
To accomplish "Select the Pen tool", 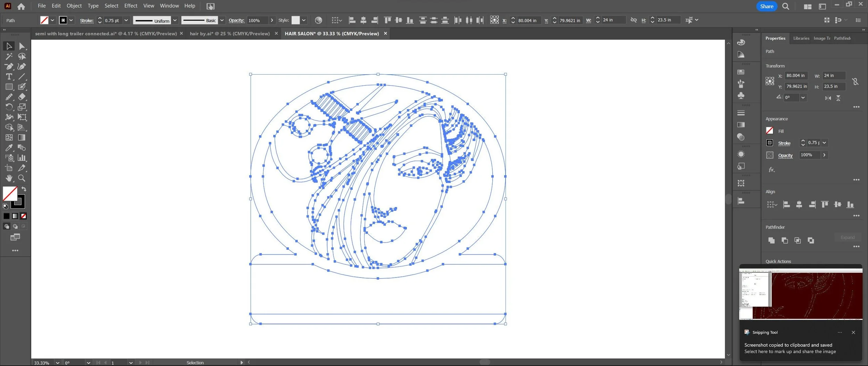I will tap(9, 66).
